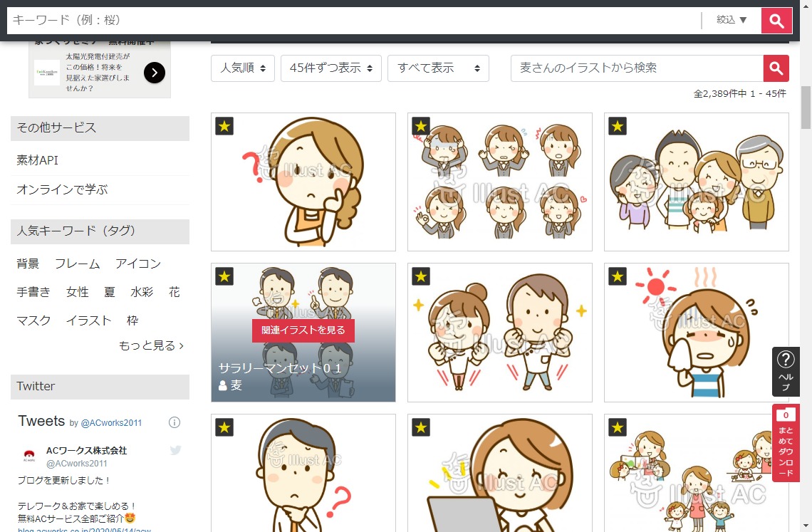
Task: Star the puzzled man with question mark illustration
Action: point(224,427)
